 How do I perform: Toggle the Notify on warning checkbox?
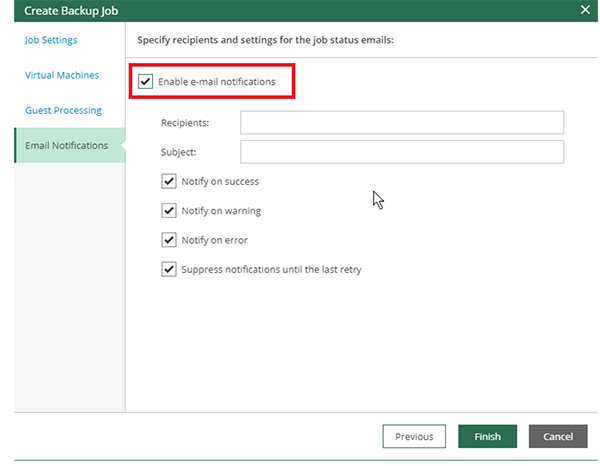[x=169, y=211]
